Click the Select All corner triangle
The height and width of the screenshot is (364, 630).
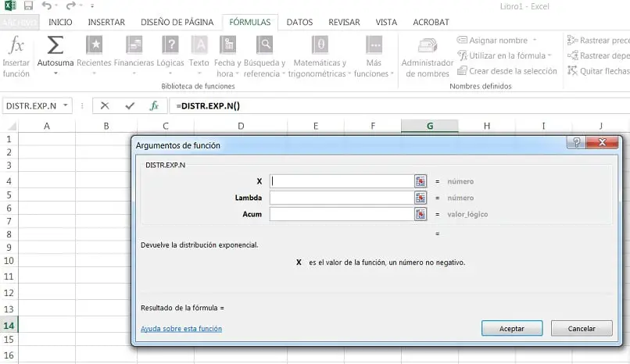click(12, 127)
